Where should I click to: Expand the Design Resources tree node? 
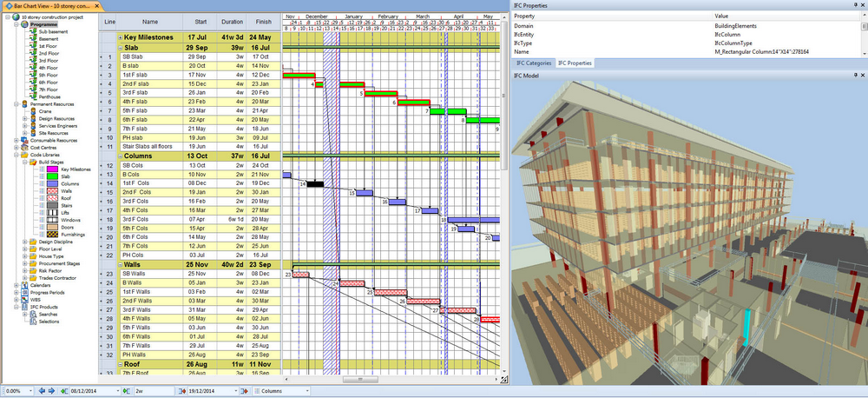[x=24, y=118]
